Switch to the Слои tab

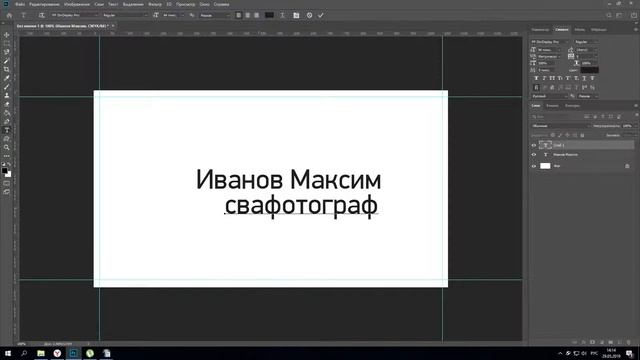[536, 106]
